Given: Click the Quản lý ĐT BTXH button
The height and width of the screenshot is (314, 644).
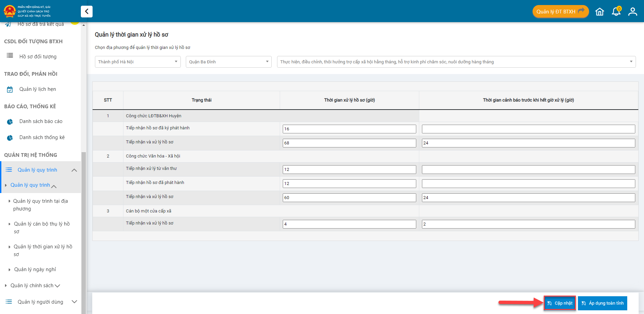Looking at the screenshot, I should 560,12.
